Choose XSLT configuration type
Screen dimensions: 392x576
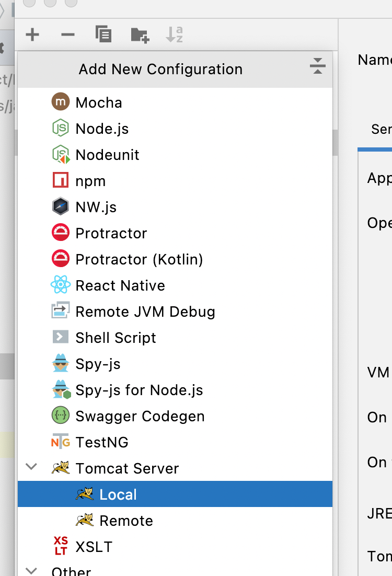click(x=94, y=547)
